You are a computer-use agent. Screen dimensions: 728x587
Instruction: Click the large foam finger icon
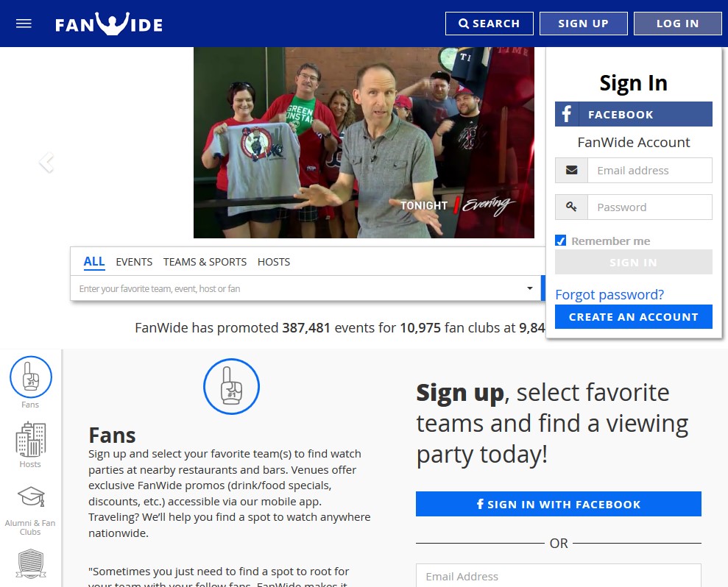click(x=231, y=386)
